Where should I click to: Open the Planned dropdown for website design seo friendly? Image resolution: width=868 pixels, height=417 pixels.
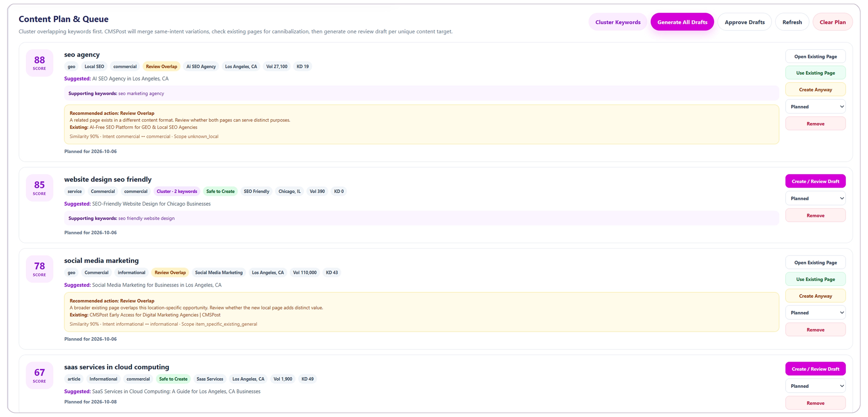click(816, 198)
